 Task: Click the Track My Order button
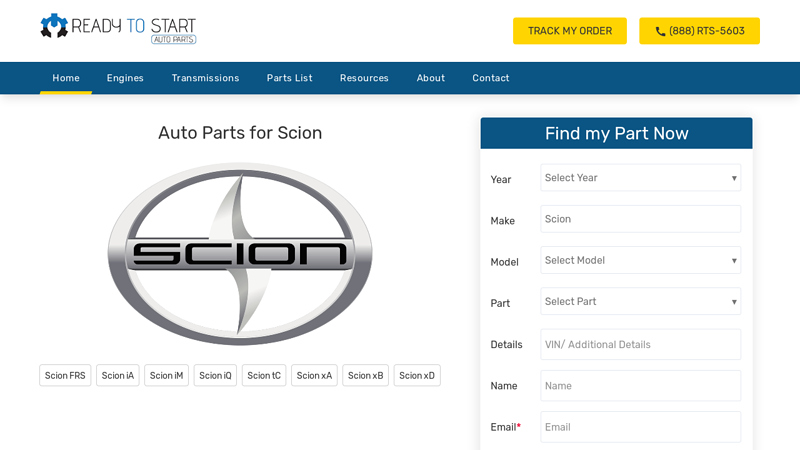(569, 31)
